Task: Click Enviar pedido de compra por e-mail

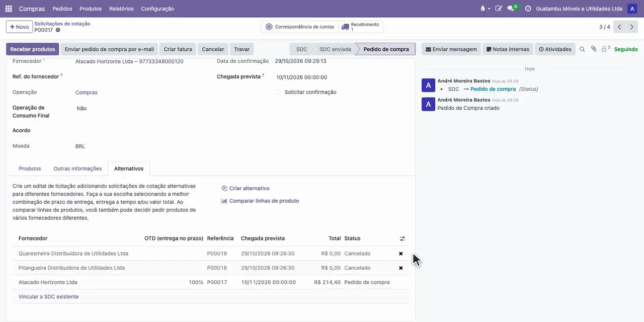Action: [x=109, y=49]
